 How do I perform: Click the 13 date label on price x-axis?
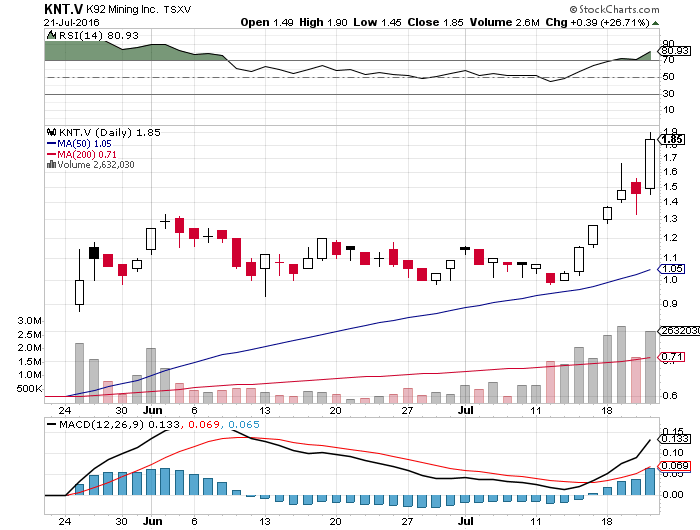265,411
